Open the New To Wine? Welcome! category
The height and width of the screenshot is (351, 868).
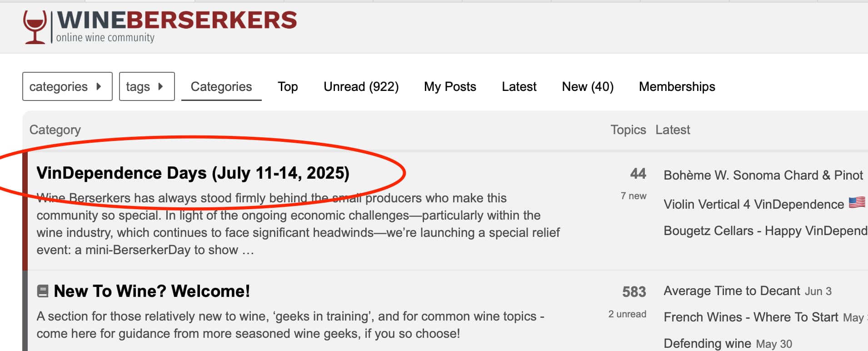click(x=152, y=291)
